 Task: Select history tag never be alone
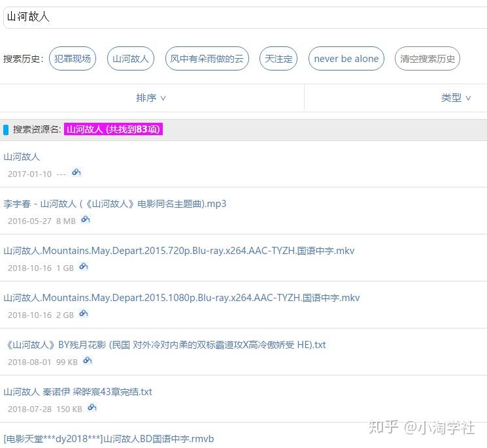pyautogui.click(x=346, y=58)
